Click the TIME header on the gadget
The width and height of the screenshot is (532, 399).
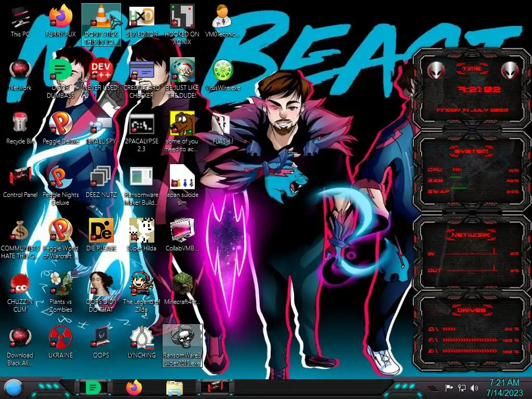(x=472, y=69)
